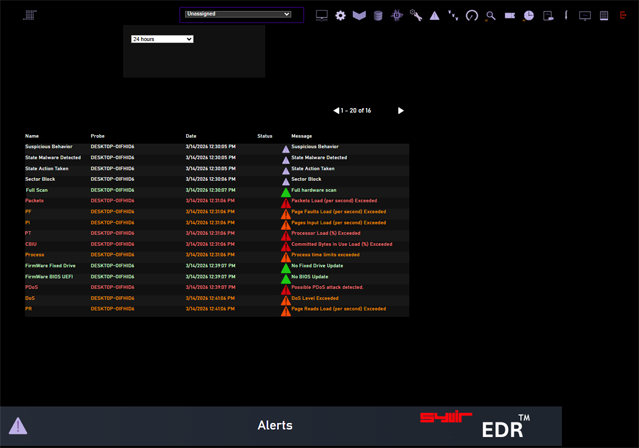Image resolution: width=639 pixels, height=448 pixels.
Task: Click 'Page Faults Load (per second) Exceeded' message
Action: click(339, 212)
